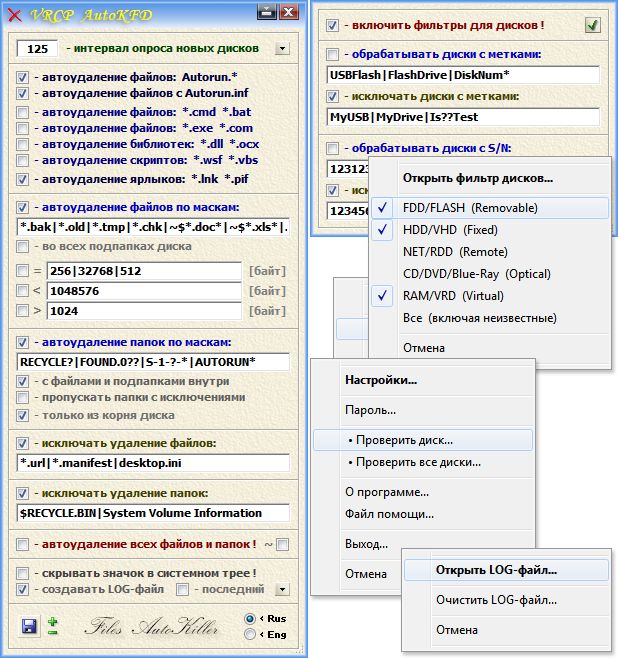Toggle FDD/FLASH (Removable) menu item

point(490,208)
